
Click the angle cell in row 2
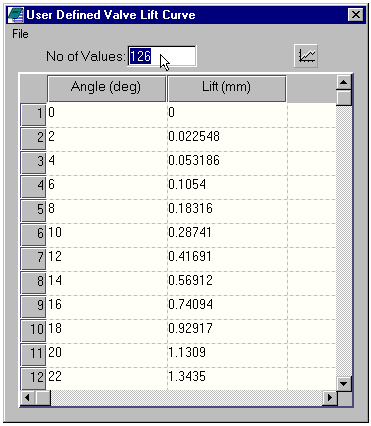[107, 138]
